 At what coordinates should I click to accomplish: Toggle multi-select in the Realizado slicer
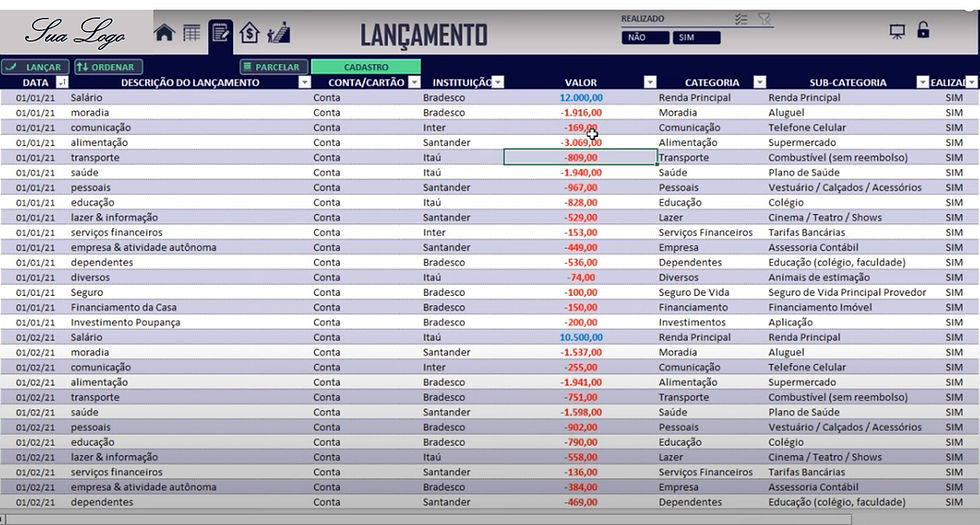tap(741, 19)
